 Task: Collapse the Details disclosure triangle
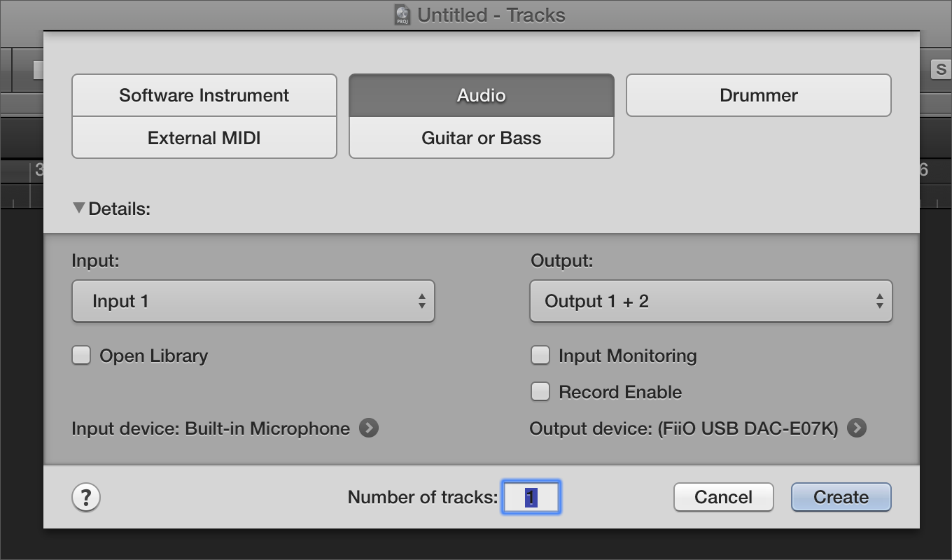[79, 208]
